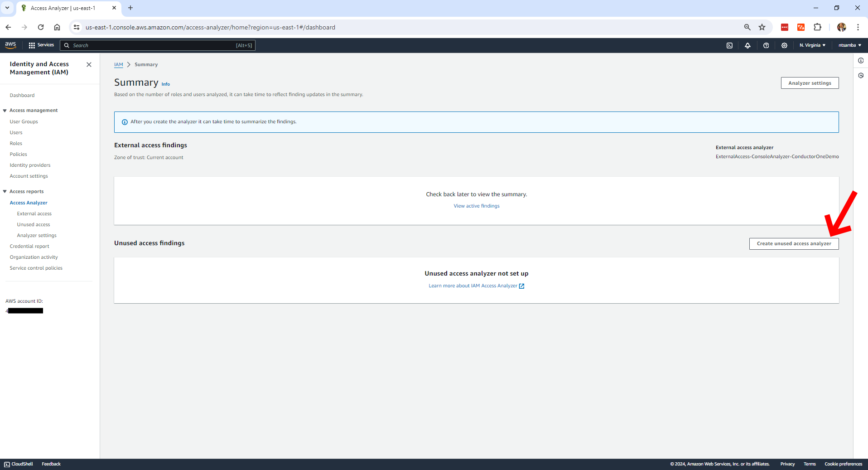
Task: Open the browser extensions puzzle icon
Action: coord(817,27)
